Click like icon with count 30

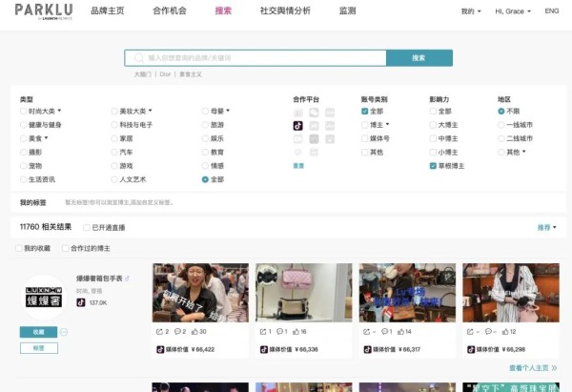click(195, 331)
